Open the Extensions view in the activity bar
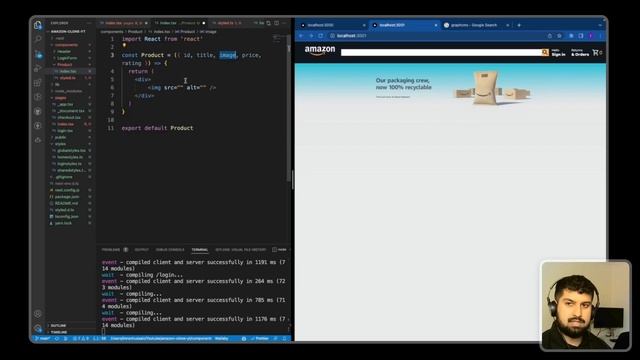The image size is (640, 360). coord(38,82)
